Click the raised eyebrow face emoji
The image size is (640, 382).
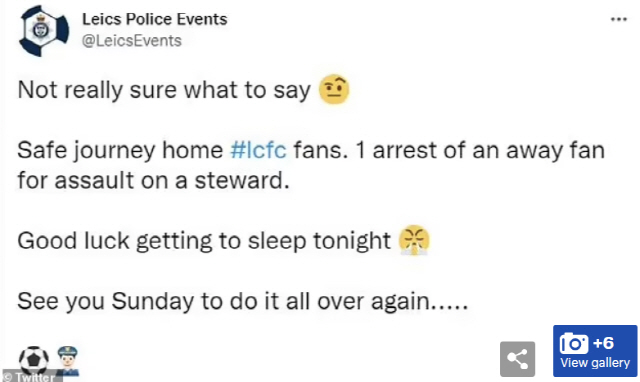point(334,89)
